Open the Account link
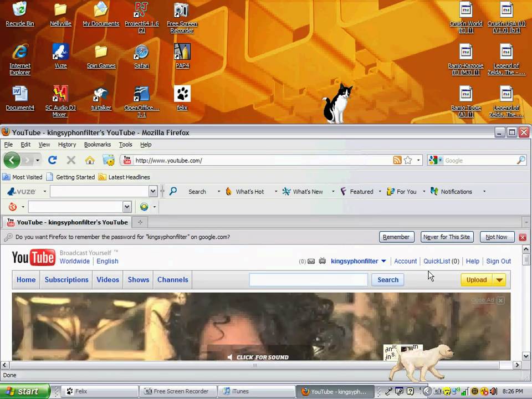 click(x=405, y=261)
